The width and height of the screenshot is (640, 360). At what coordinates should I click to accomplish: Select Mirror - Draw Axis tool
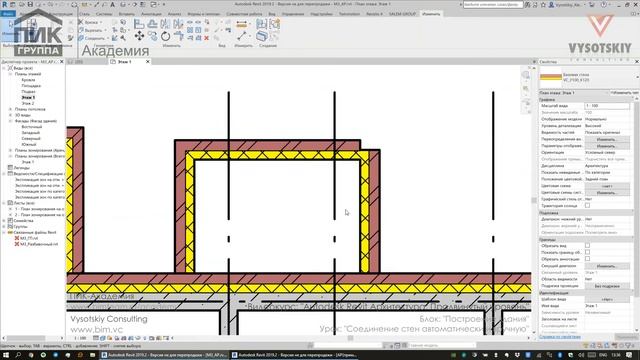point(178,24)
